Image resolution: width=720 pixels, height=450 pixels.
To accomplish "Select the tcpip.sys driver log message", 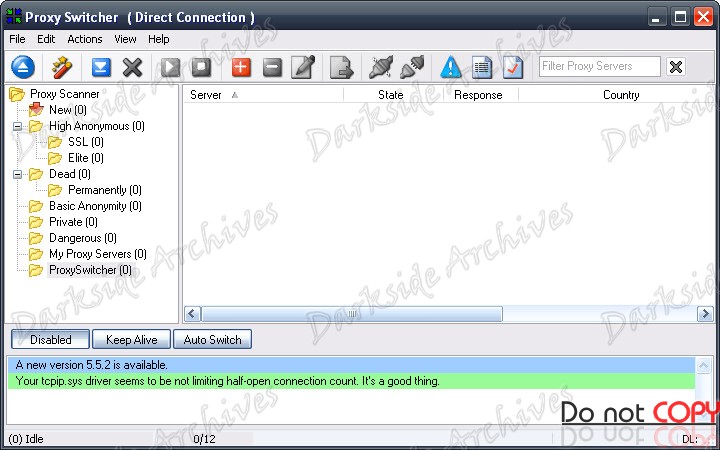I will point(351,381).
